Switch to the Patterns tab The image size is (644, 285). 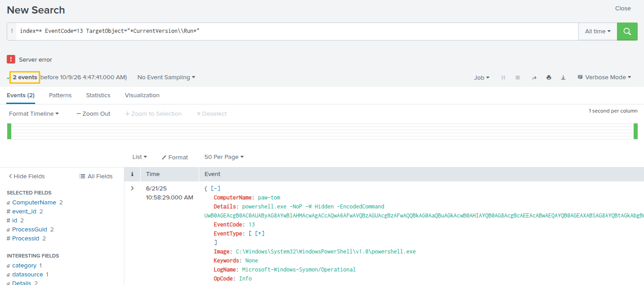[x=60, y=95]
